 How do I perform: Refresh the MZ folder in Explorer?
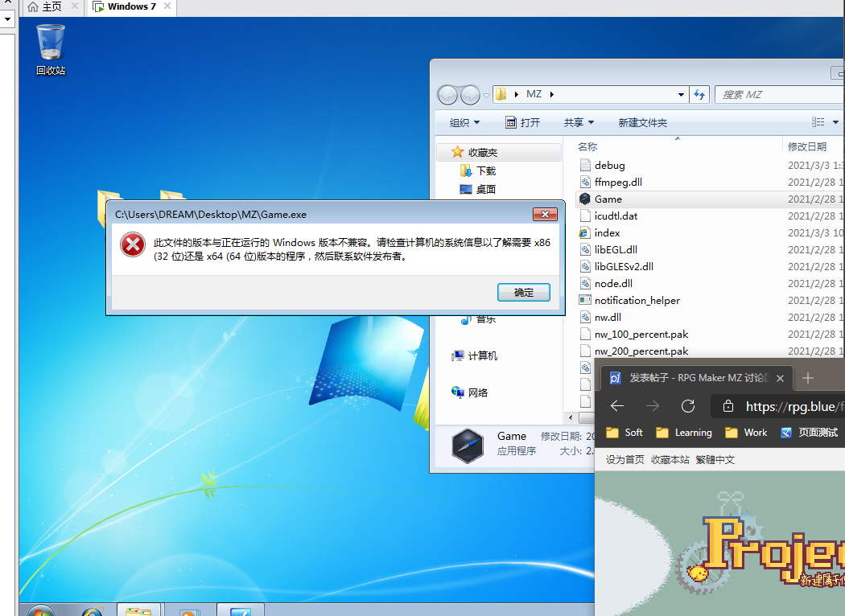[x=699, y=94]
